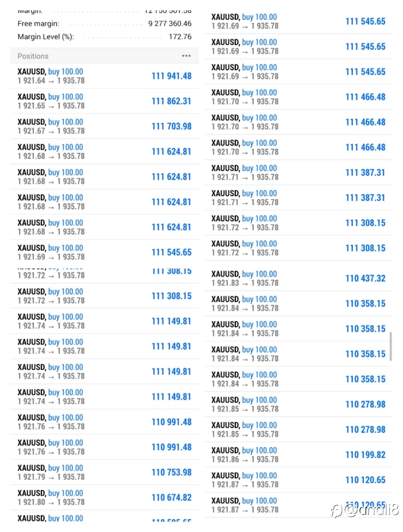Select the position opened at 1 921.80
403x532 pixels.
point(104,498)
